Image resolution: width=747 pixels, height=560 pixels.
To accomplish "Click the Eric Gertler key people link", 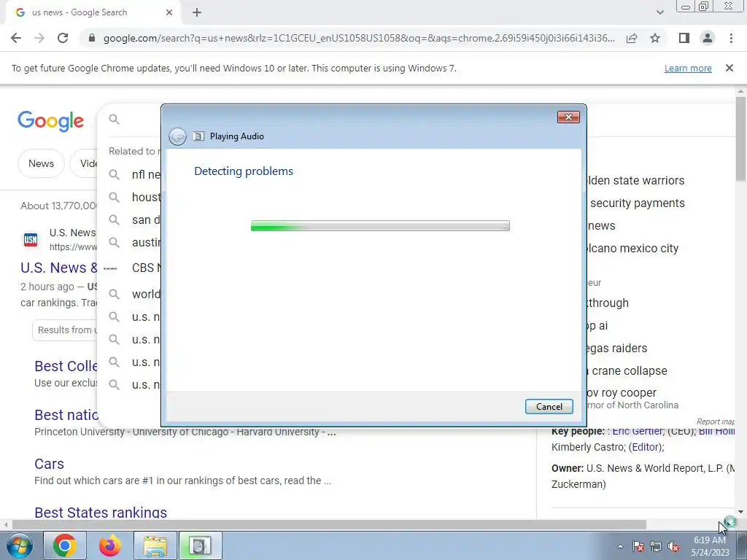I will (638, 431).
